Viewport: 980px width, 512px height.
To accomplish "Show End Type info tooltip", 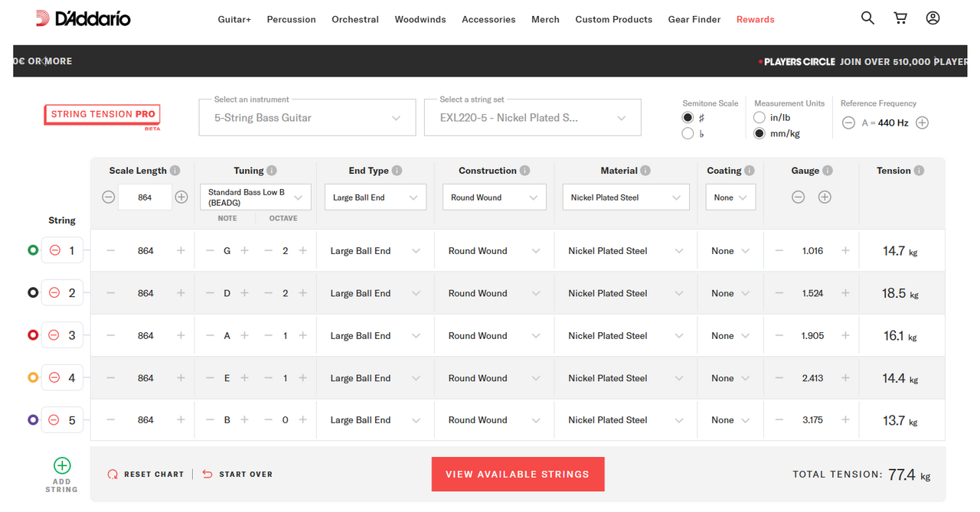I will click(397, 171).
